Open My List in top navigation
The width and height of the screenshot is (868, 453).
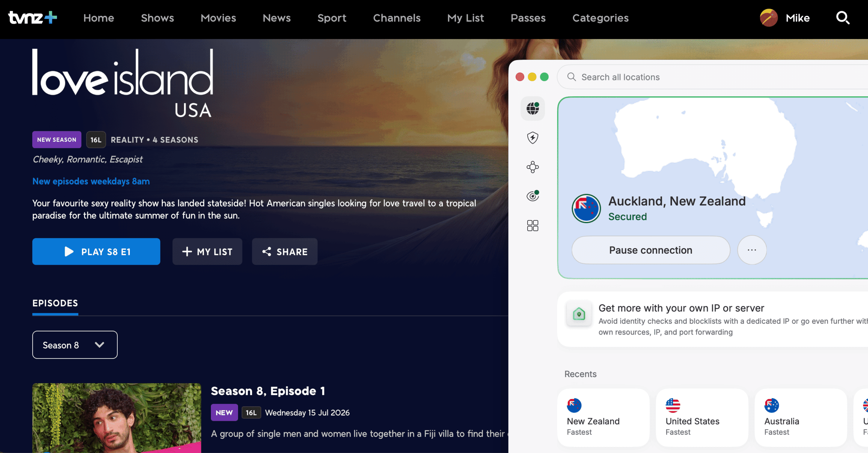pyautogui.click(x=466, y=18)
